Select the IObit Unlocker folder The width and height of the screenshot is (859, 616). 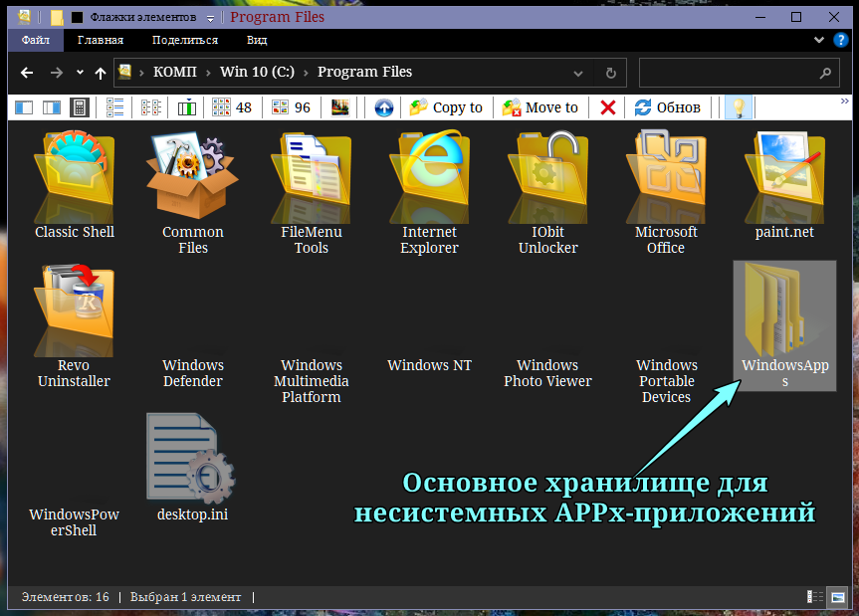click(x=547, y=194)
